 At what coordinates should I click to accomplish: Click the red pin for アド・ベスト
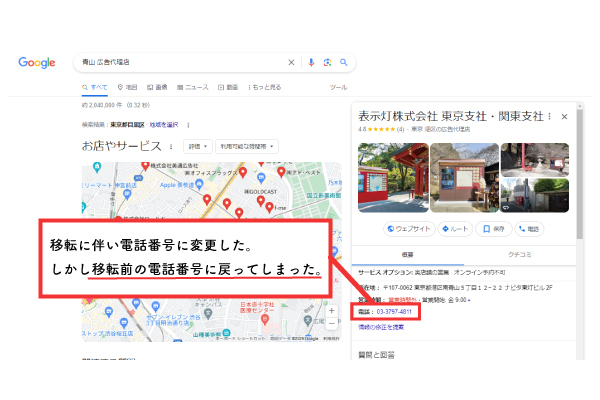pyautogui.click(x=281, y=172)
